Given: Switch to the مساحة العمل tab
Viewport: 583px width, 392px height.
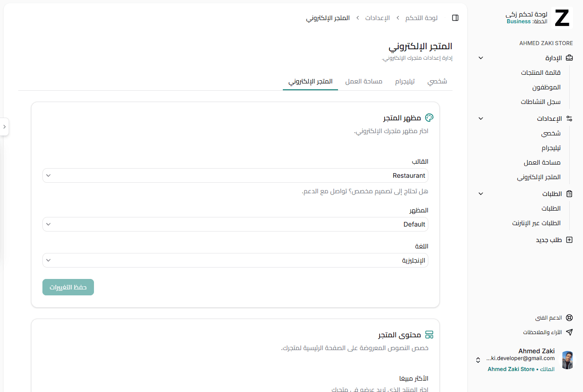Looking at the screenshot, I should (364, 82).
